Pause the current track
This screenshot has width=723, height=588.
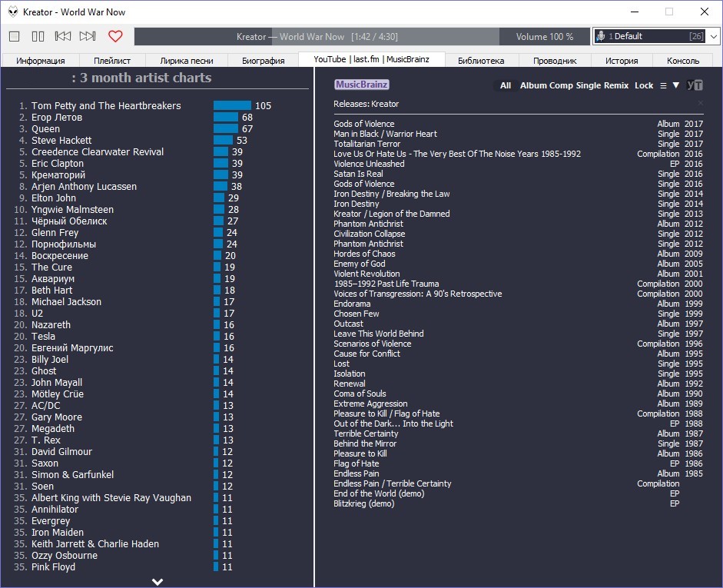click(38, 36)
